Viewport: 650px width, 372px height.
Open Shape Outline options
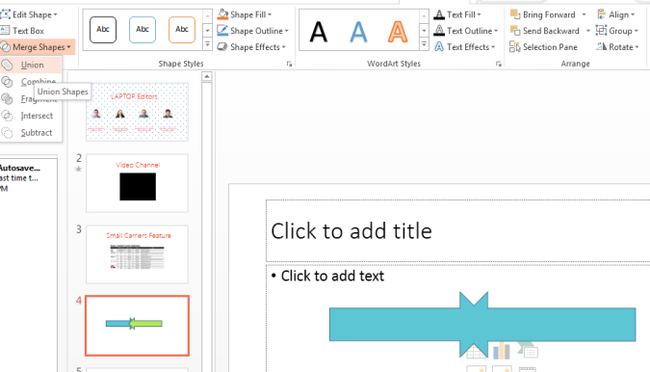pos(253,31)
